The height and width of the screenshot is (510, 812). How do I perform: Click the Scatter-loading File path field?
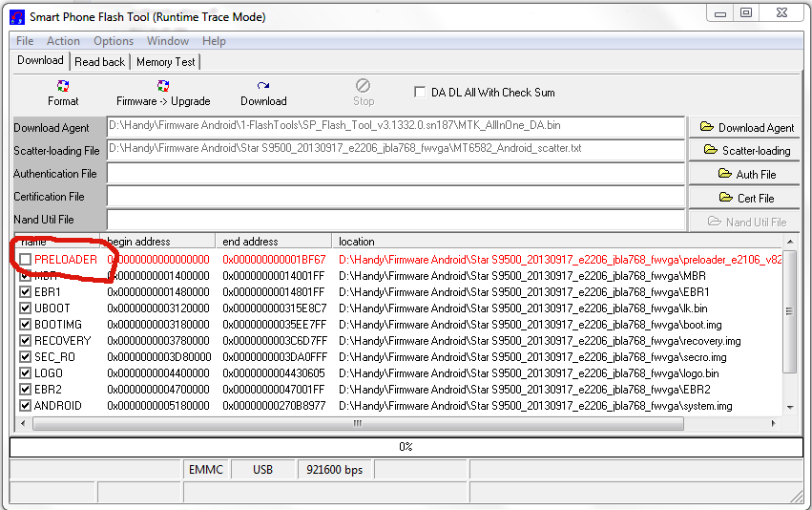[x=396, y=149]
